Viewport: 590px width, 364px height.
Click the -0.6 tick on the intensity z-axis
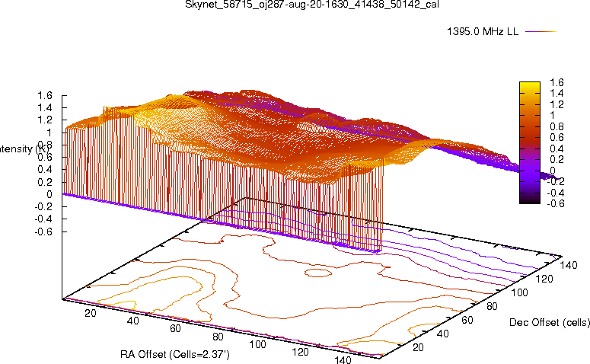[43, 231]
